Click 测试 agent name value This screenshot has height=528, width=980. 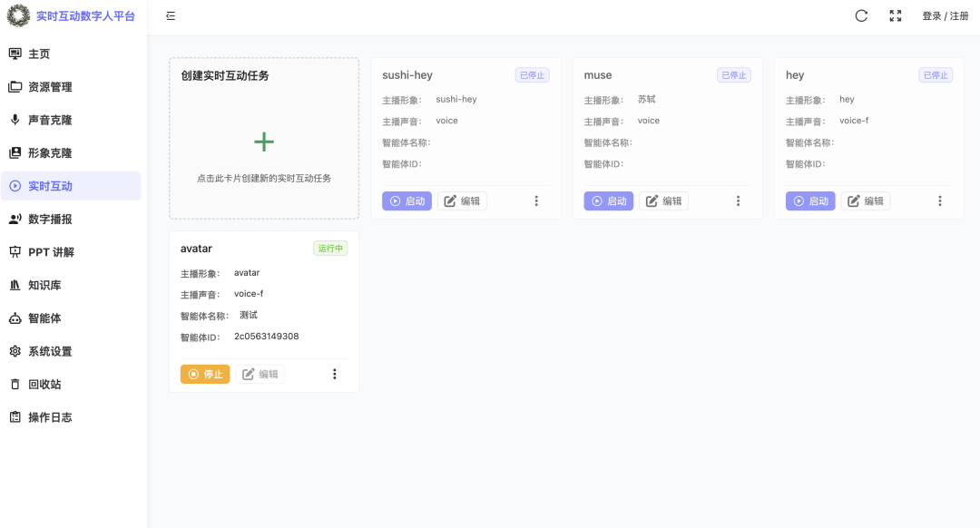pos(249,315)
